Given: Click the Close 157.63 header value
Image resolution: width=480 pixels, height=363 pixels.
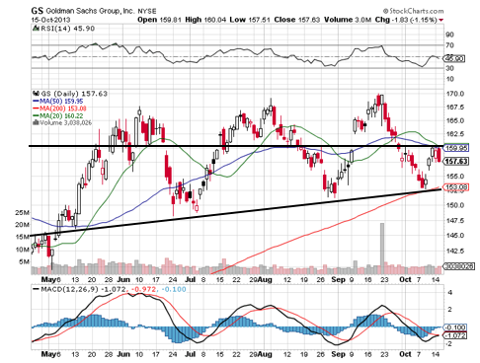Looking at the screenshot, I should (297, 20).
